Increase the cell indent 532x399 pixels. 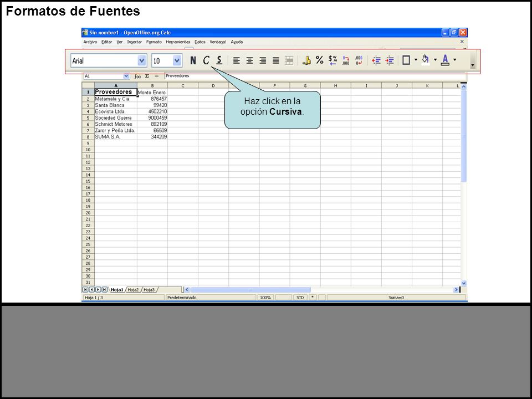coord(390,60)
